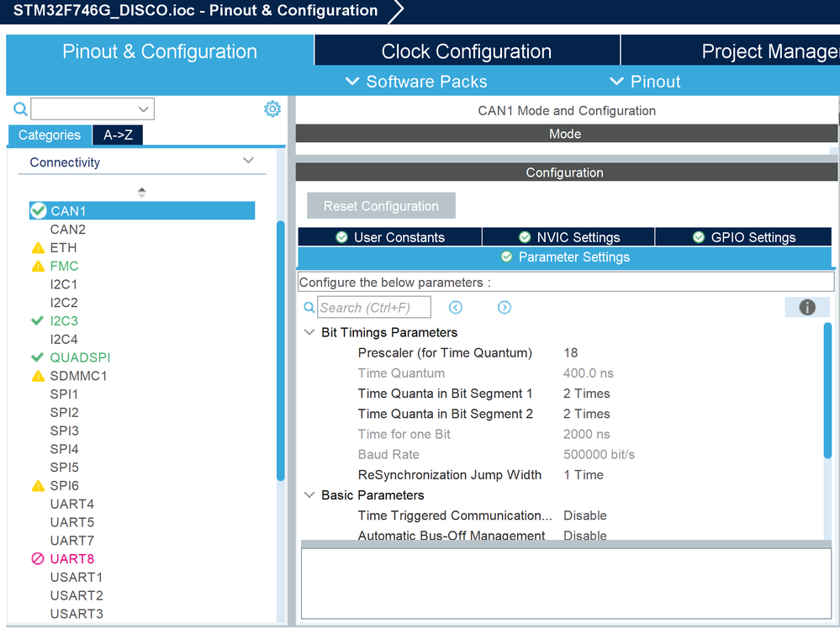
Task: Open the peripheral search combo box
Action: coord(92,108)
